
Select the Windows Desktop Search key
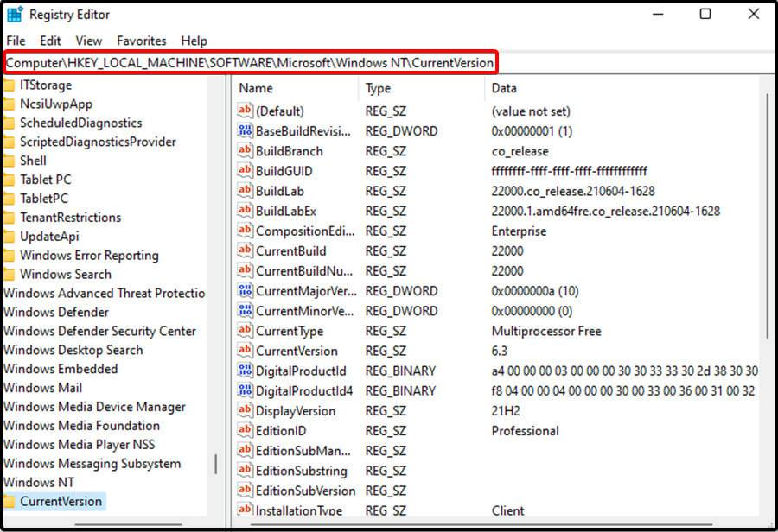(x=73, y=350)
